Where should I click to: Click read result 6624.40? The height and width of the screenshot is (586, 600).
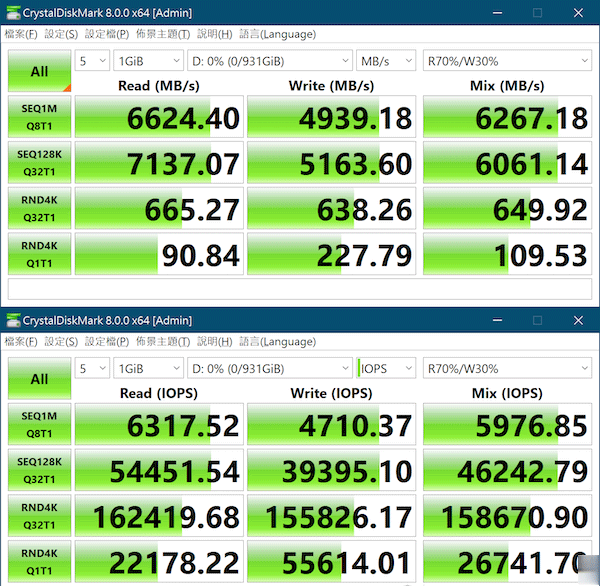tap(159, 117)
